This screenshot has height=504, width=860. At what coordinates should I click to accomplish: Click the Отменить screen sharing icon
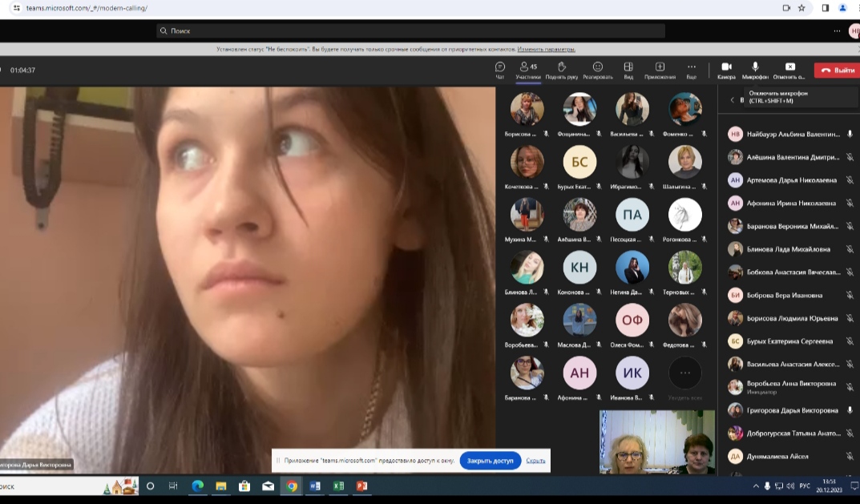(x=790, y=67)
